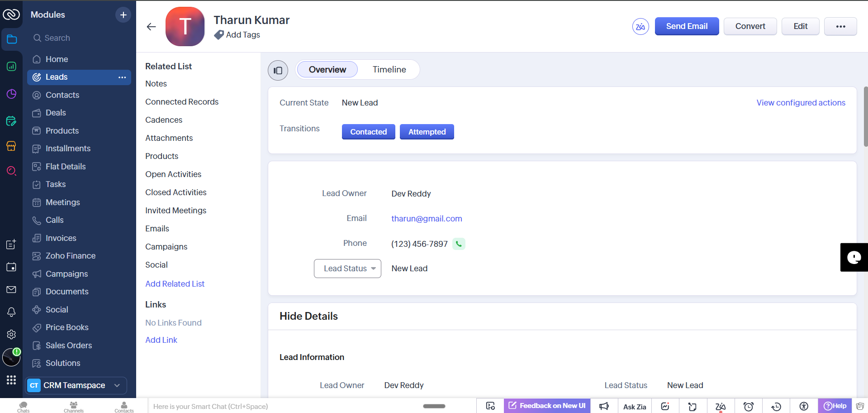Click the Contacted transition button
This screenshot has height=413, width=868.
click(x=368, y=132)
